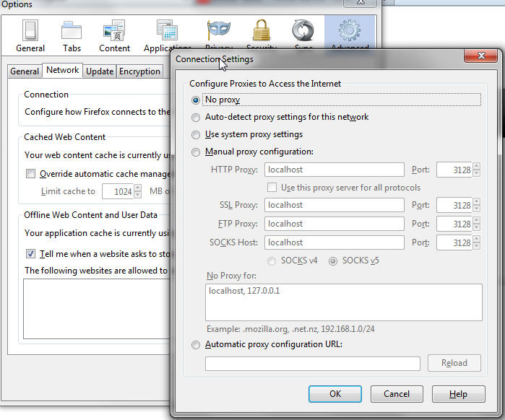Switch to the Network sub-tab

point(62,70)
